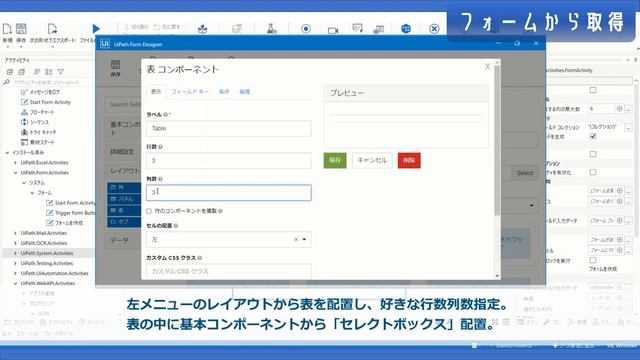Collapse the システム tree node
The image size is (640, 360).
(x=24, y=183)
